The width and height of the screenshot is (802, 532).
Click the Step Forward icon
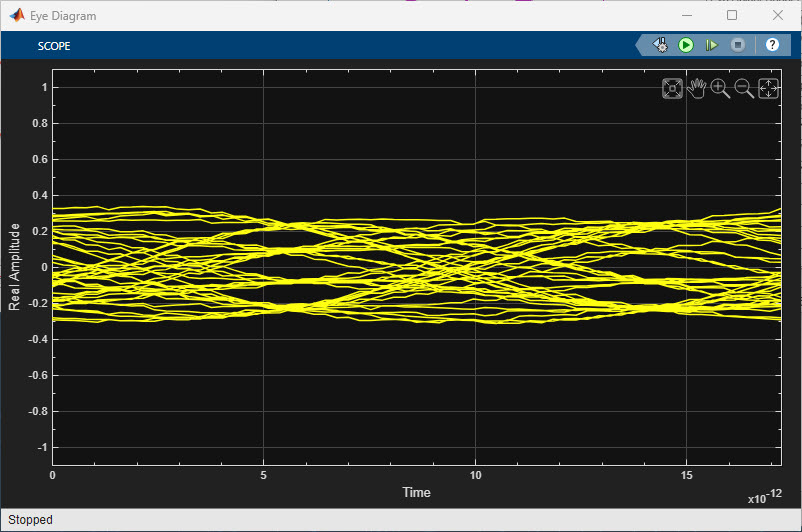click(x=712, y=45)
